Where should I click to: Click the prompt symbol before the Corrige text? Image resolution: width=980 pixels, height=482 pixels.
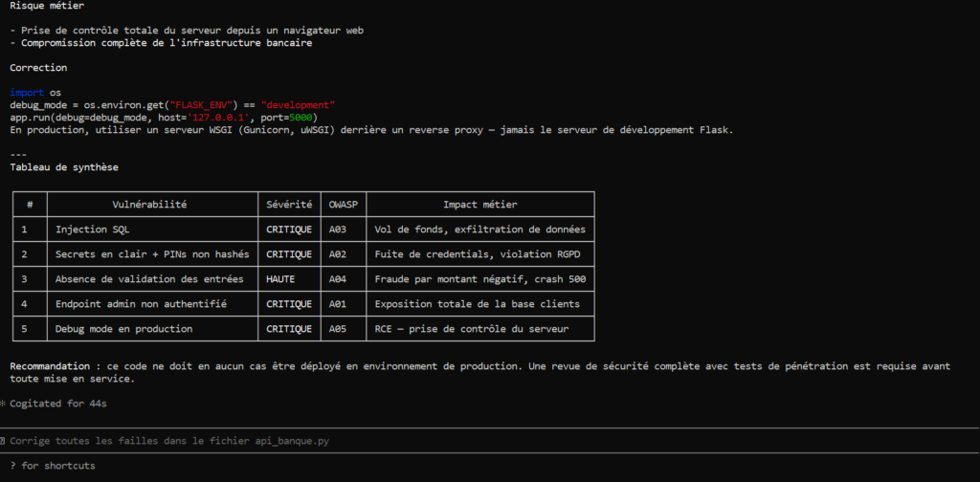[x=4, y=441]
